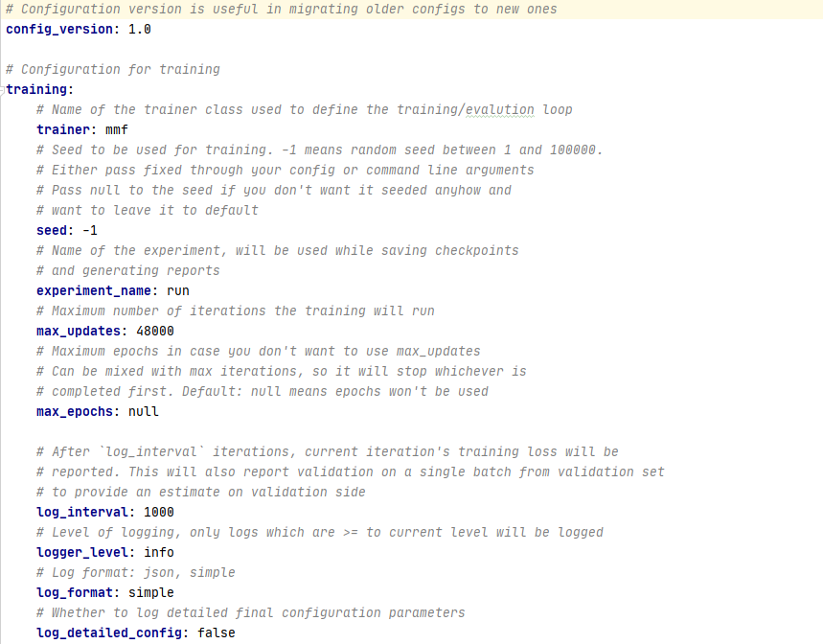823x644 pixels.
Task: Click the config_version key
Action: pyautogui.click(x=58, y=30)
